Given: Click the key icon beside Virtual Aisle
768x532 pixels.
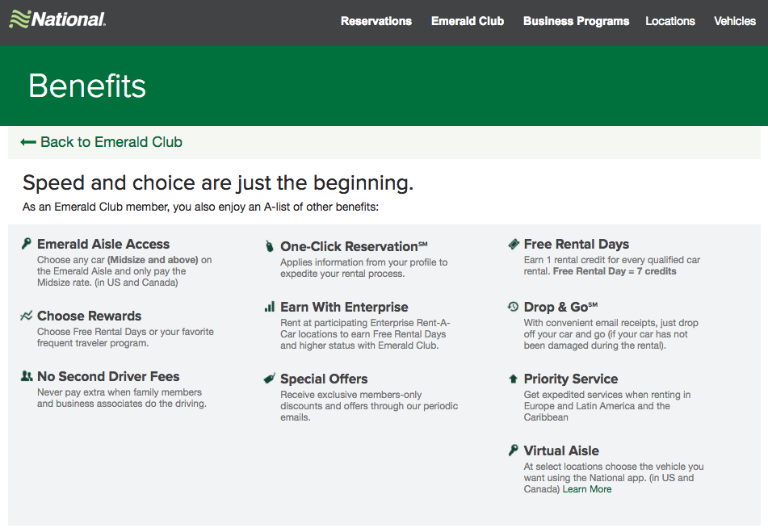Looking at the screenshot, I should coord(513,450).
